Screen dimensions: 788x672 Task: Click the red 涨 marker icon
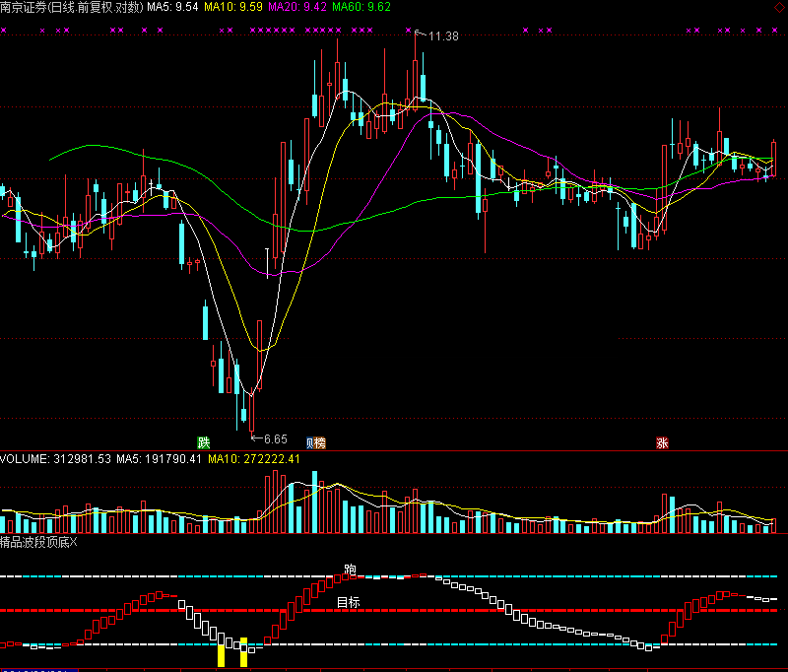point(662,442)
